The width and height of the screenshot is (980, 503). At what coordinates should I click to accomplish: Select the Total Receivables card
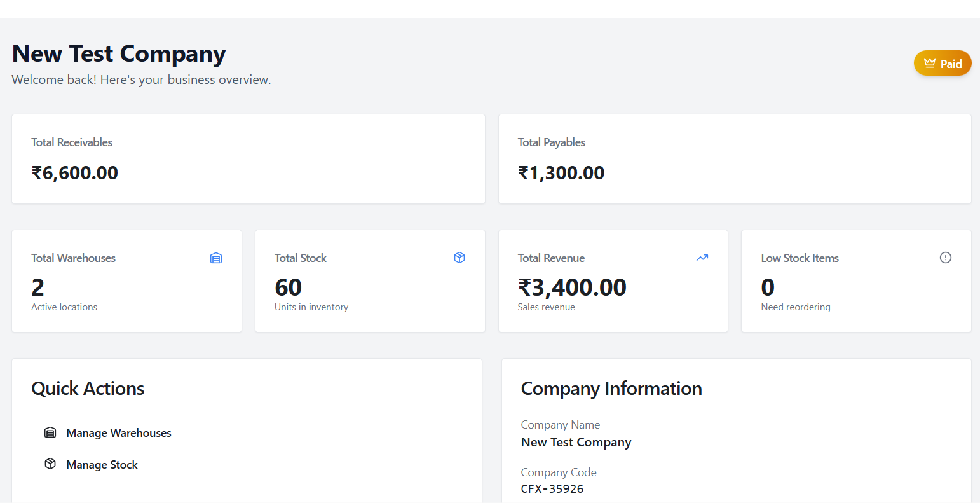[x=248, y=159]
